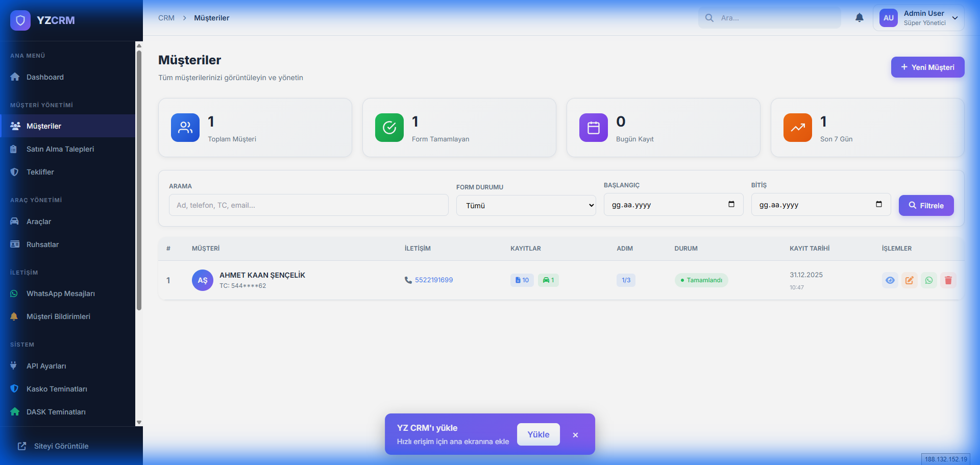View customer details with eye icon
The height and width of the screenshot is (465, 980).
[x=890, y=280]
